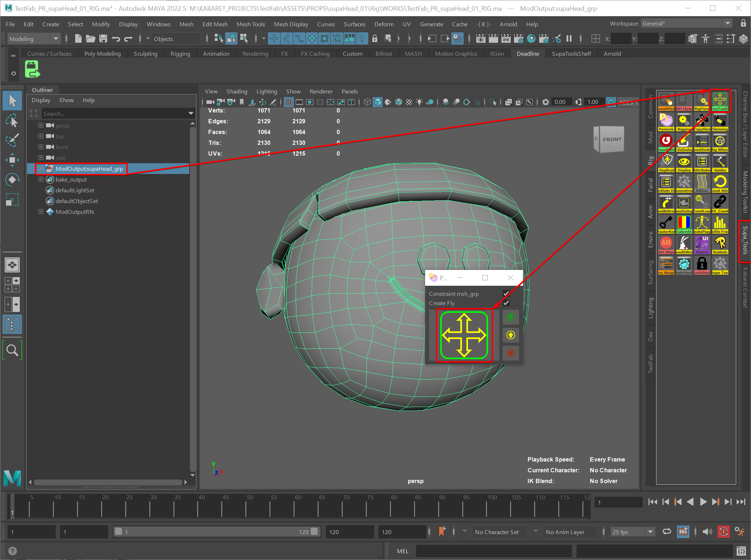Image resolution: width=751 pixels, height=560 pixels.
Task: Click the Reset Attr icon
Action: [x=720, y=183]
